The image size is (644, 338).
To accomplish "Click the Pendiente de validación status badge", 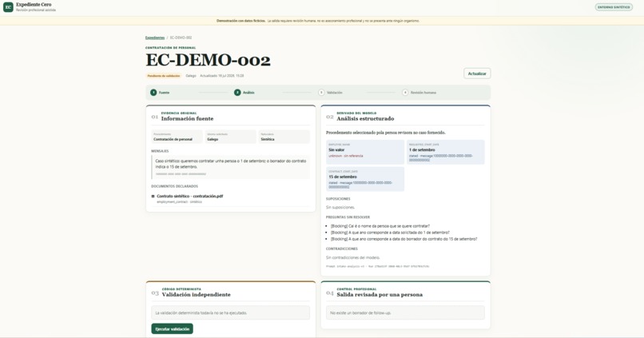I will 164,76.
